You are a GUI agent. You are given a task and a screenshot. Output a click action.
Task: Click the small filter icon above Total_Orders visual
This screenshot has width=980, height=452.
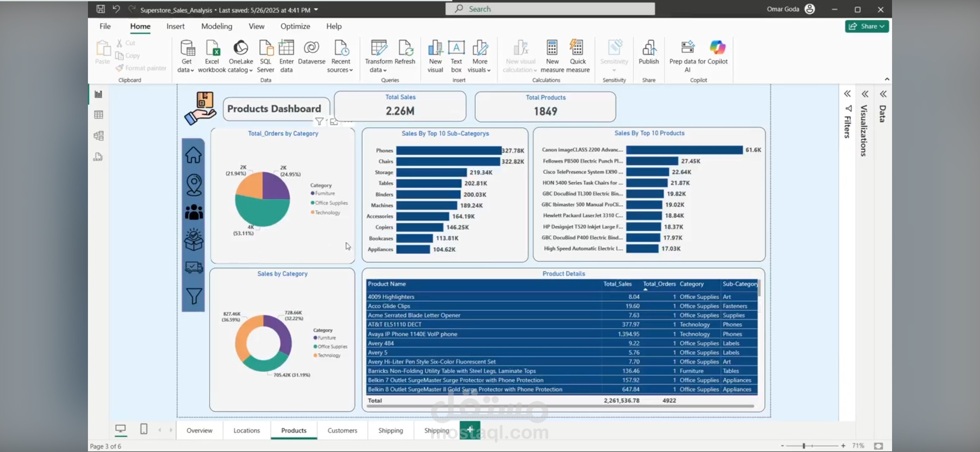coord(319,122)
